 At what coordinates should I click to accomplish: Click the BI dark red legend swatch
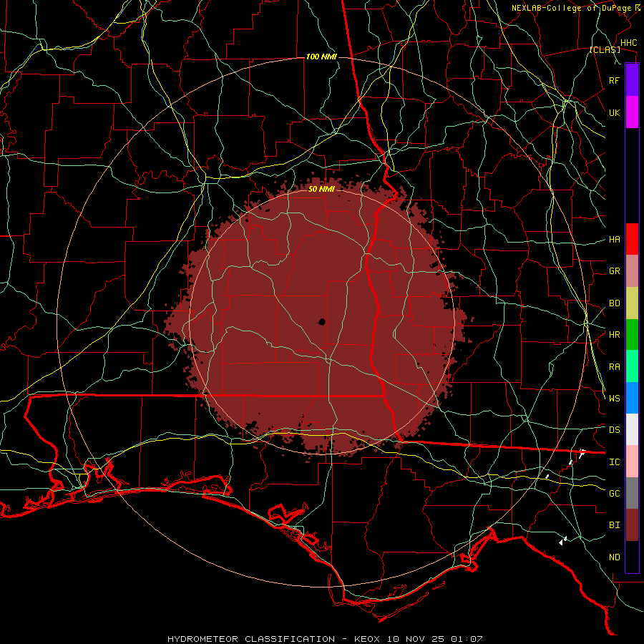point(632,525)
